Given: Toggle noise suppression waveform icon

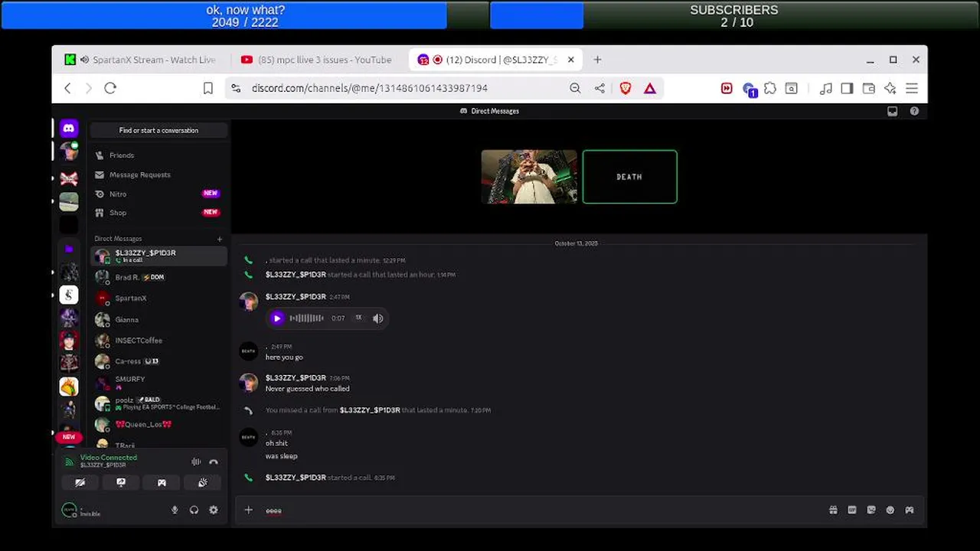Looking at the screenshot, I should pyautogui.click(x=196, y=461).
